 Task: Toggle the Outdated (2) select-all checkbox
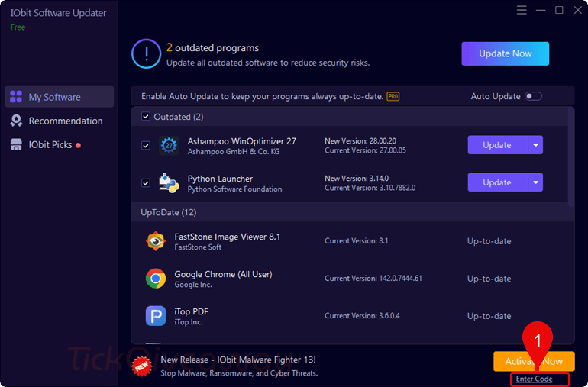point(146,117)
